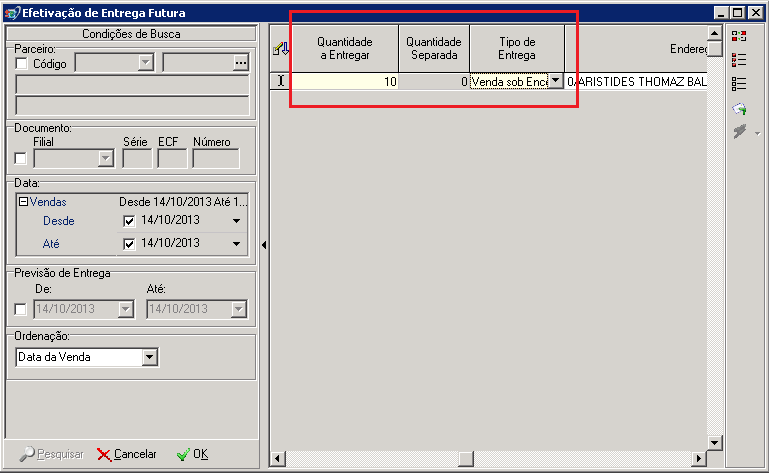The image size is (769, 473).
Task: Click the vertical scrollbar up arrow
Action: [x=715, y=33]
